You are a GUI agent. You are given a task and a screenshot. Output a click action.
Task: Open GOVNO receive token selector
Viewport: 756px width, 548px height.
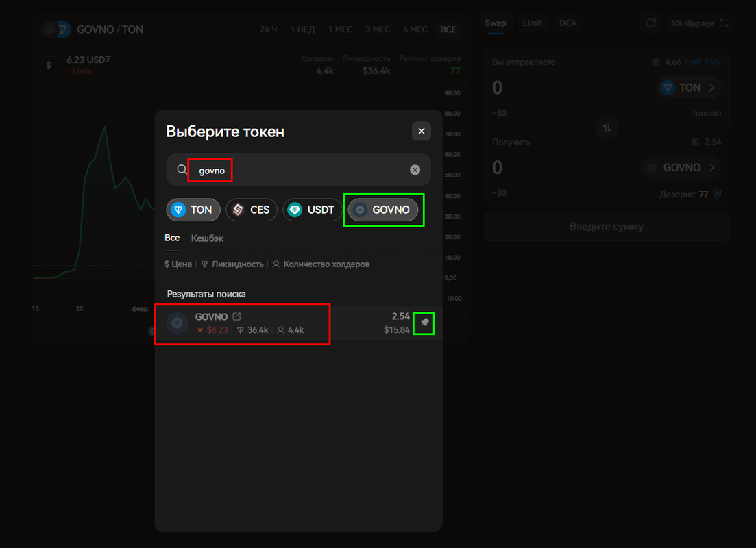click(x=681, y=168)
